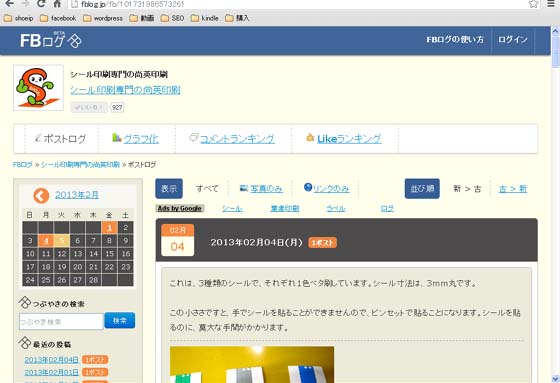Open the Chrome menu icon
The height and width of the screenshot is (383, 560).
tap(551, 4)
